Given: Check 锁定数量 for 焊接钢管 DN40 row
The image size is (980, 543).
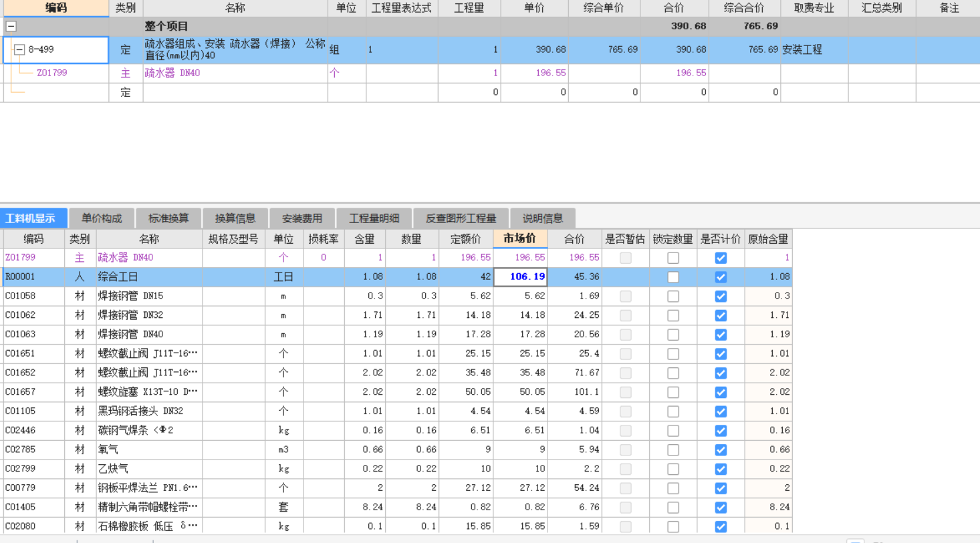Looking at the screenshot, I should pyautogui.click(x=673, y=335).
